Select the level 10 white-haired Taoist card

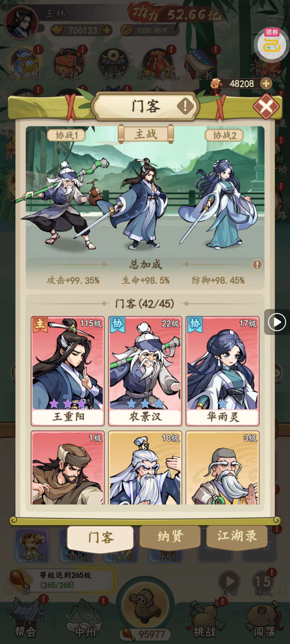(x=145, y=468)
